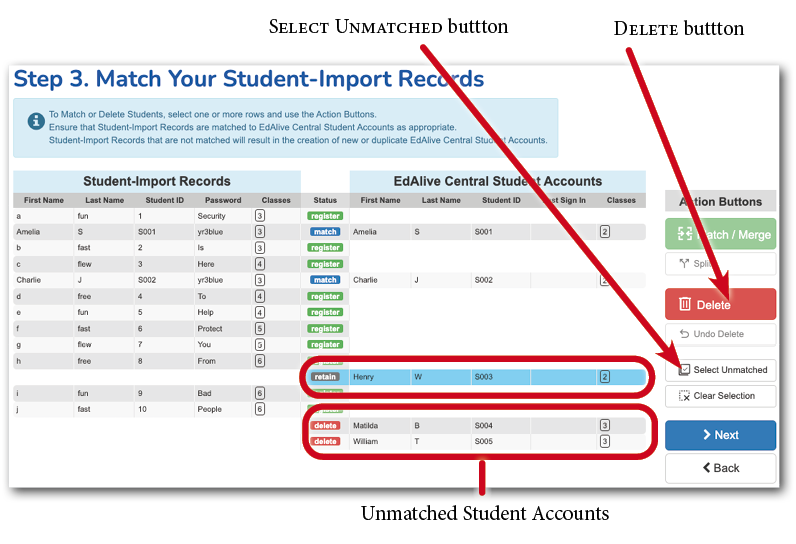Screen dimensions: 796x544
Task: Click the Student ID cell S004
Action: pyautogui.click(x=483, y=425)
